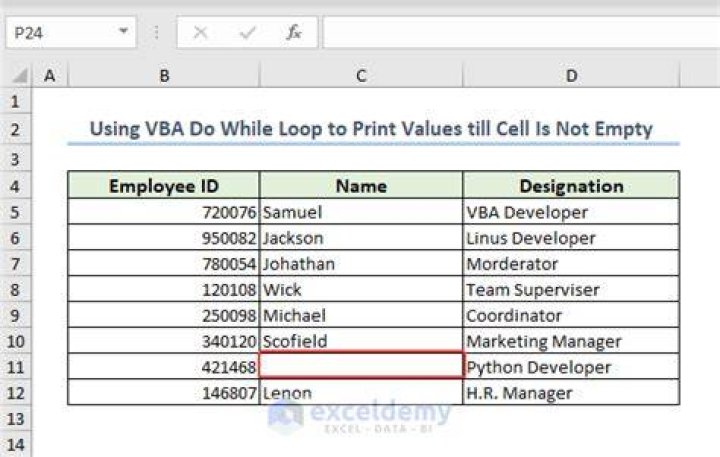Select column B header
720x457 pixels.
tap(164, 75)
